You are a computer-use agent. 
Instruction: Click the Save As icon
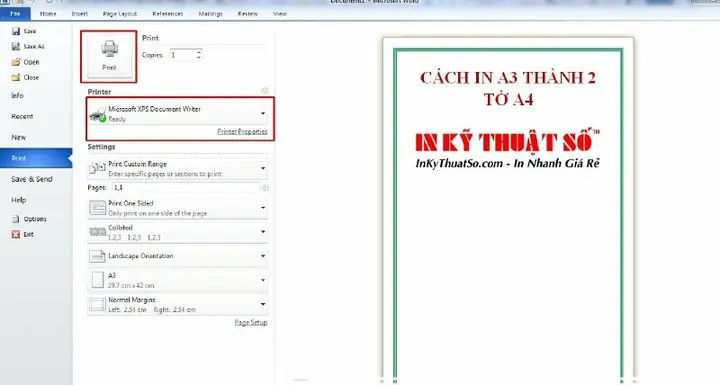[x=16, y=46]
